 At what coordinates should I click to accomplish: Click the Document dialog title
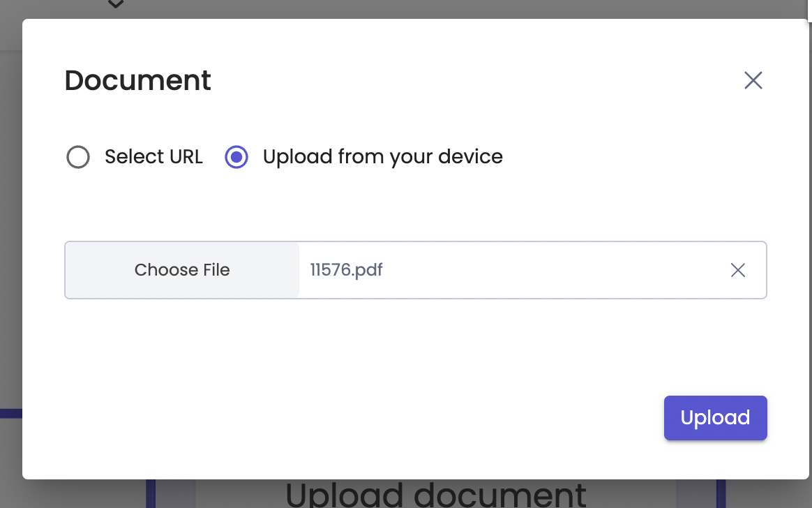(x=137, y=80)
